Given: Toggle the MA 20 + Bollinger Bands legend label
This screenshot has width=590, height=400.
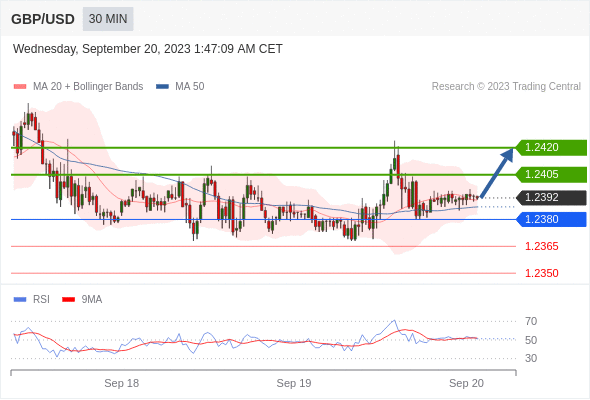Looking at the screenshot, I should (88, 87).
